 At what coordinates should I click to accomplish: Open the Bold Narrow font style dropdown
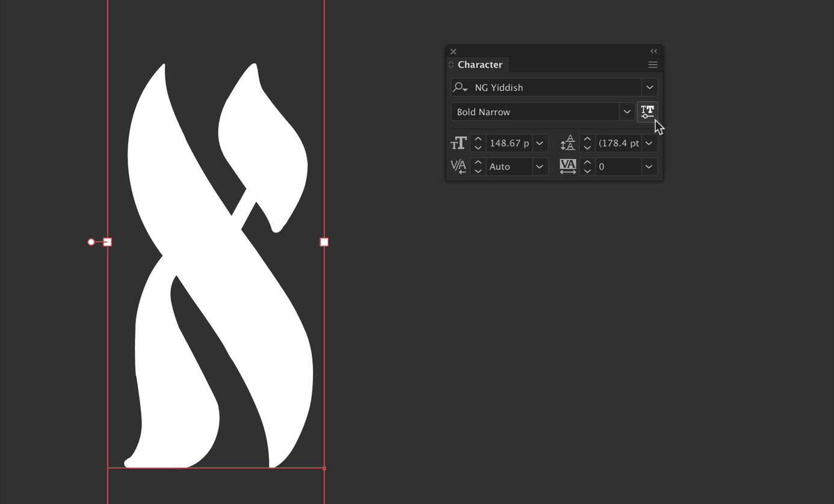(x=626, y=112)
